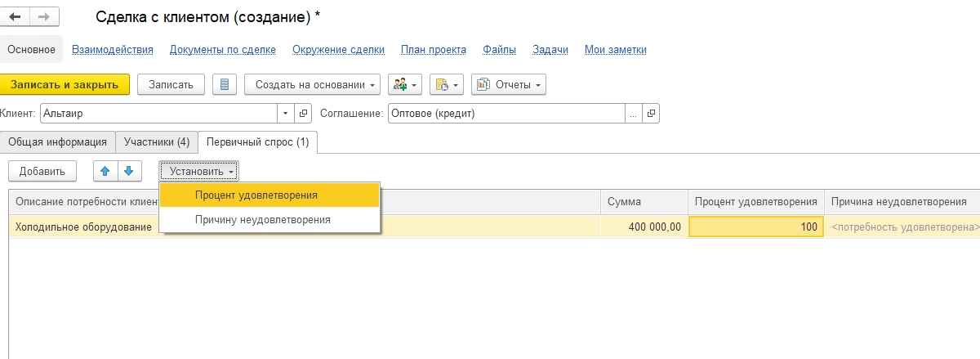Open the Соглашение field record icon
The height and width of the screenshot is (359, 980).
pyautogui.click(x=651, y=114)
